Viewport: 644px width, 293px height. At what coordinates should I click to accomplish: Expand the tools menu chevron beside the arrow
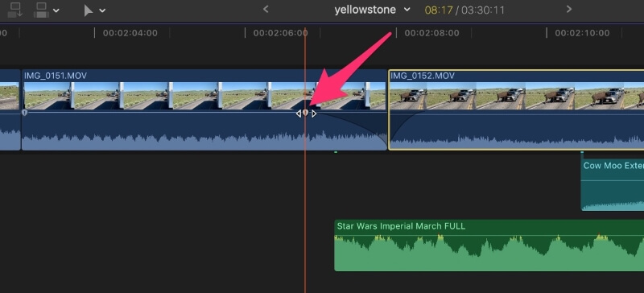102,10
